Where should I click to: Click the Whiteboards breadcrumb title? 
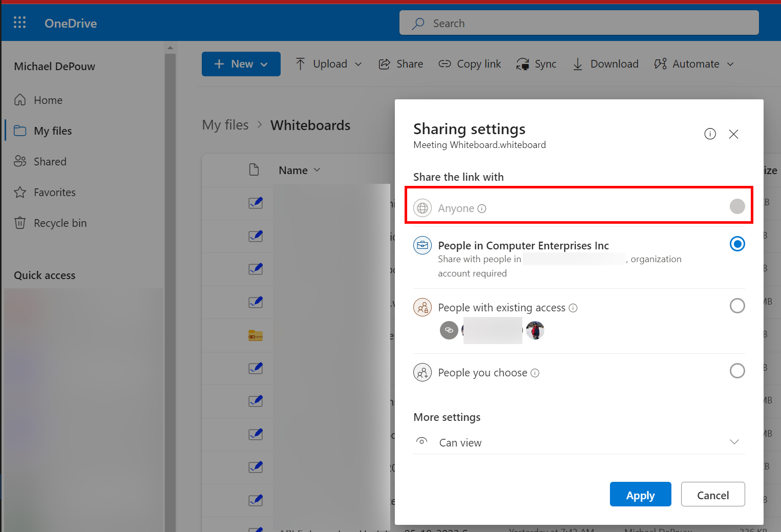[x=310, y=125]
